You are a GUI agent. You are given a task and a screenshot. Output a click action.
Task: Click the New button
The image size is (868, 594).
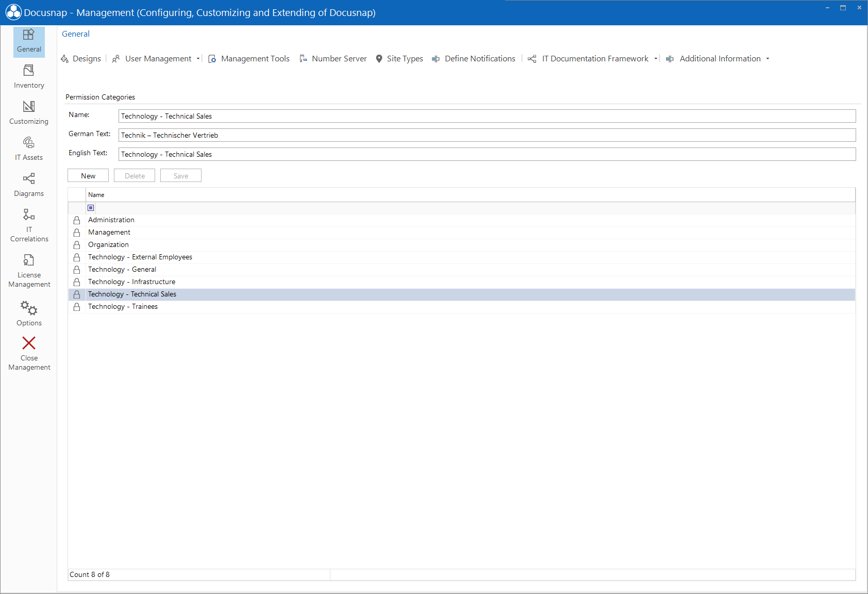tap(88, 176)
